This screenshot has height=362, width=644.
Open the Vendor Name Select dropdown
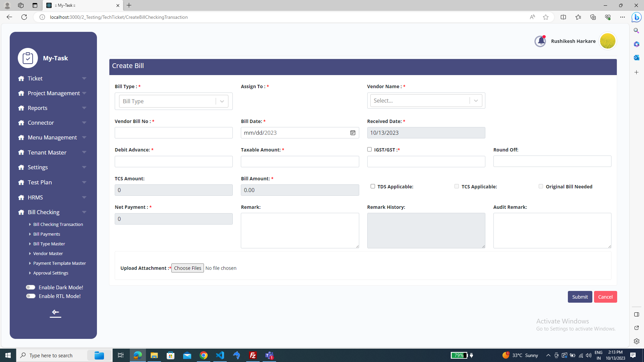point(426,101)
